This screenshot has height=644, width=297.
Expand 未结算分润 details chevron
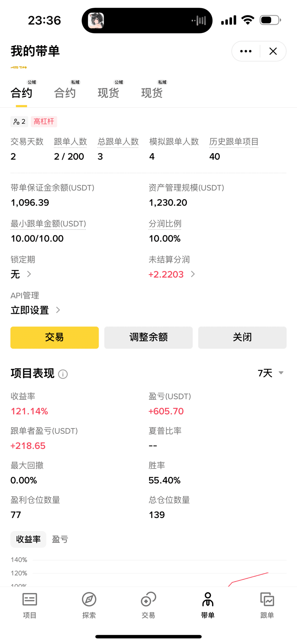click(193, 274)
